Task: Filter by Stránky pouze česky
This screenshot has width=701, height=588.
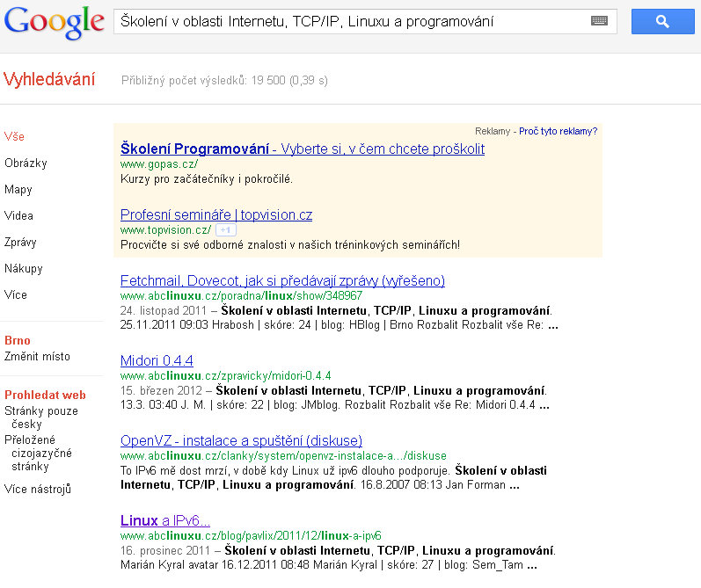Action: [x=41, y=417]
